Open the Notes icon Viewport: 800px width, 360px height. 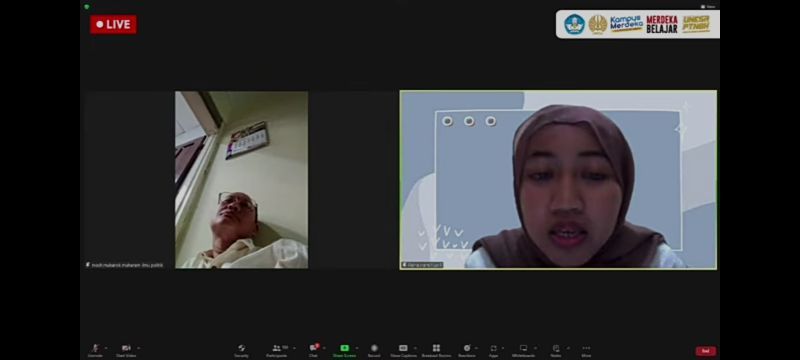[556, 350]
